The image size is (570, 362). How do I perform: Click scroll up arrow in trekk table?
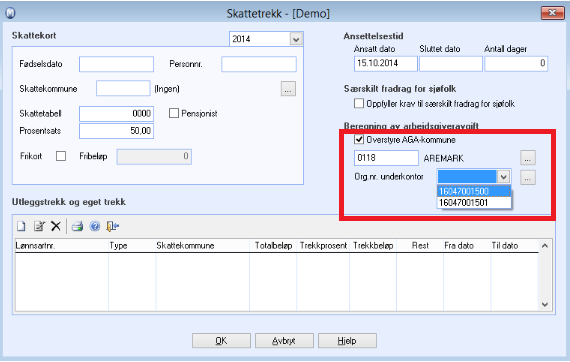tap(545, 246)
